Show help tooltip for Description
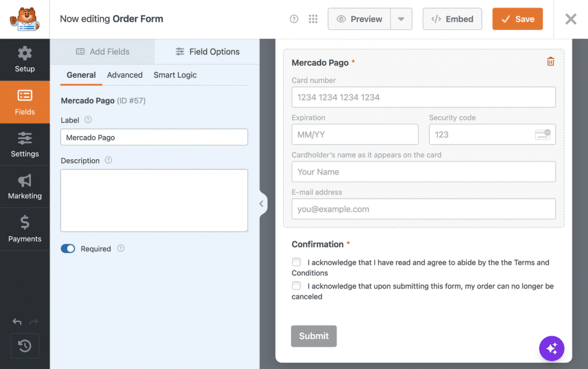The height and width of the screenshot is (369, 588). click(109, 160)
